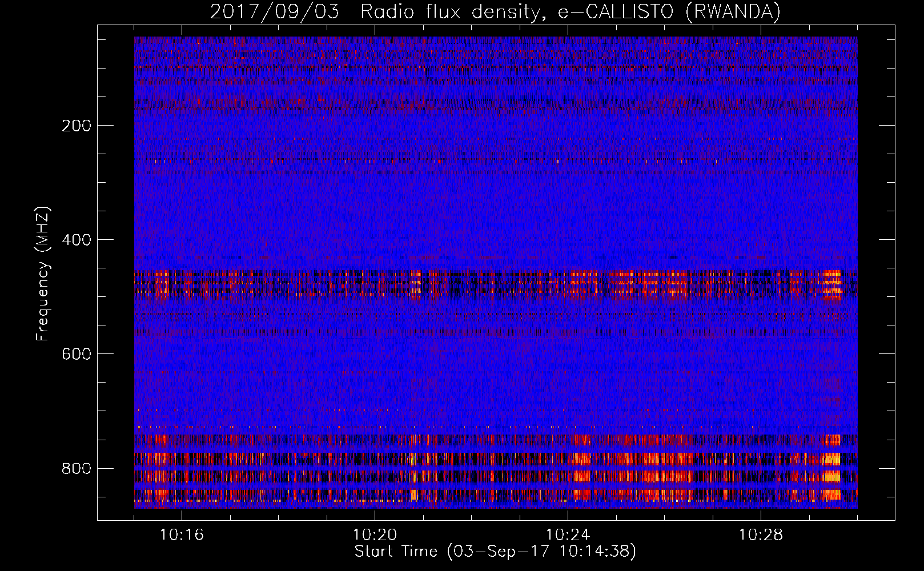Click the 10:28 time axis label
This screenshot has height=571, width=924.
coord(761,535)
